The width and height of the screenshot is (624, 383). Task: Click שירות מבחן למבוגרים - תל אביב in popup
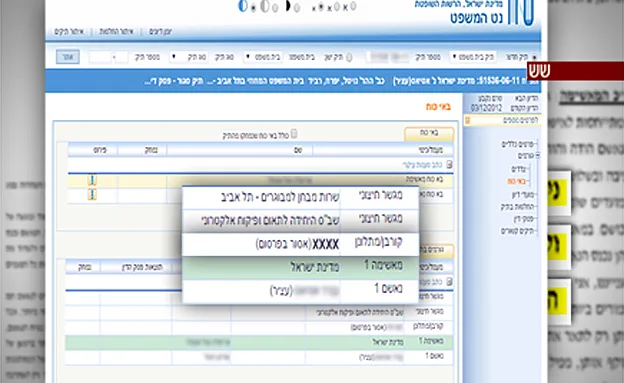point(280,197)
